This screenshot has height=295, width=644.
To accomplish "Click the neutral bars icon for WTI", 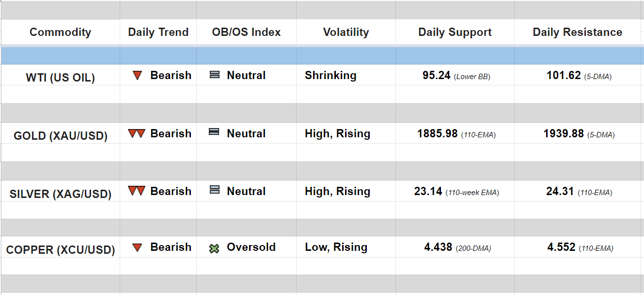I will (215, 75).
